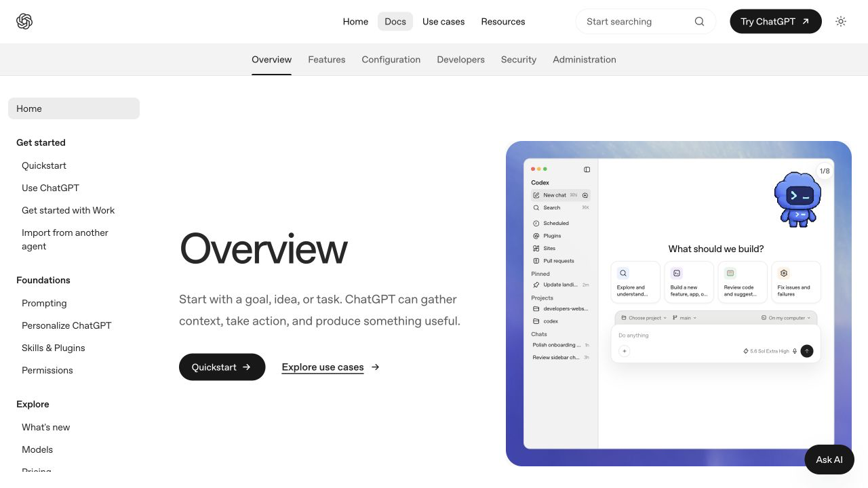Click the Search magnifier in Codex sidebar preview
868x488 pixels.
536,208
